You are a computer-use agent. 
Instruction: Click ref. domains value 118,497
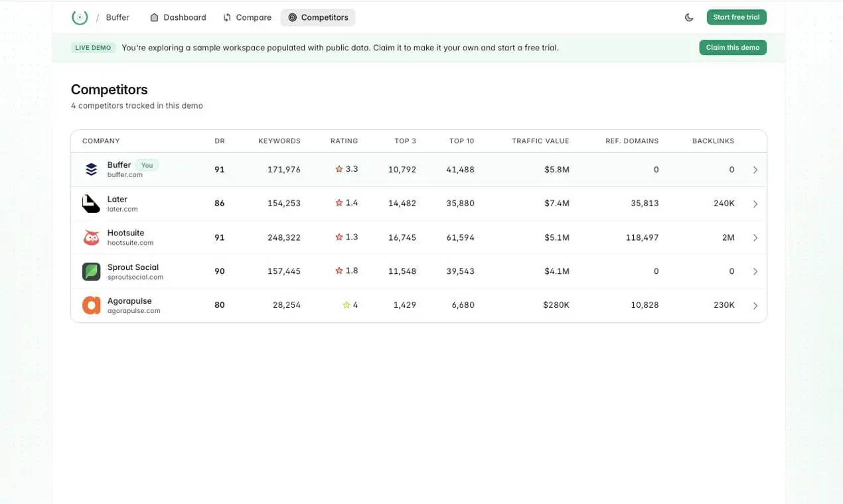642,237
